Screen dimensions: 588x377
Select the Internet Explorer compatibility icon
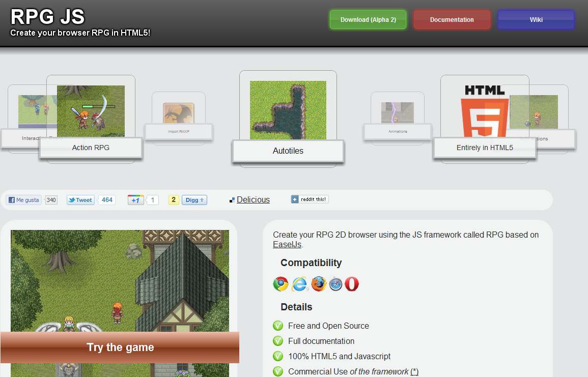click(x=299, y=284)
